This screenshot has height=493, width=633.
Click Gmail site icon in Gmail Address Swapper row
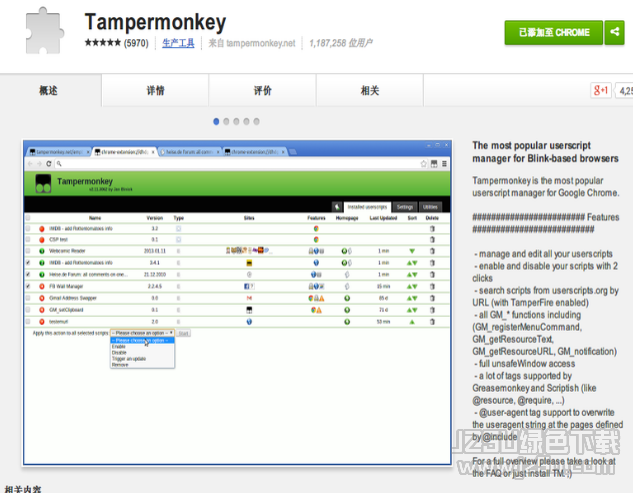pyautogui.click(x=249, y=298)
